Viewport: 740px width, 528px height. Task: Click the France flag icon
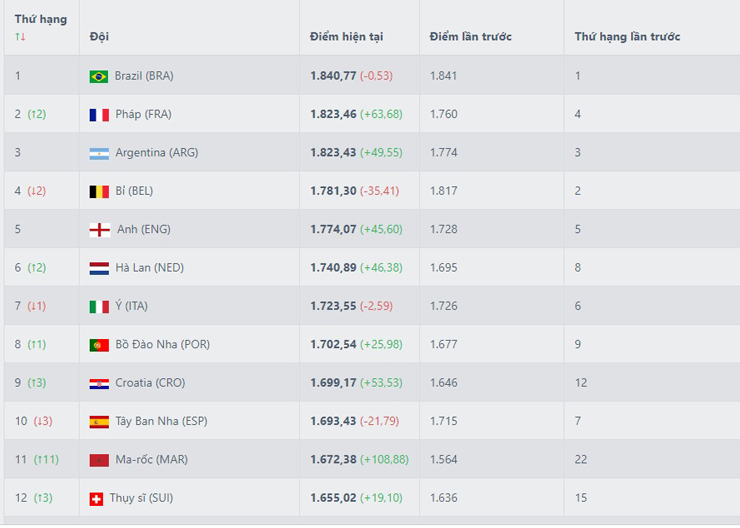point(98,115)
